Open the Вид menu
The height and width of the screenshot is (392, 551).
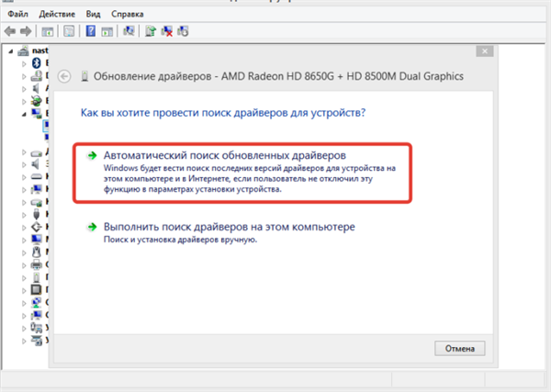click(x=93, y=14)
